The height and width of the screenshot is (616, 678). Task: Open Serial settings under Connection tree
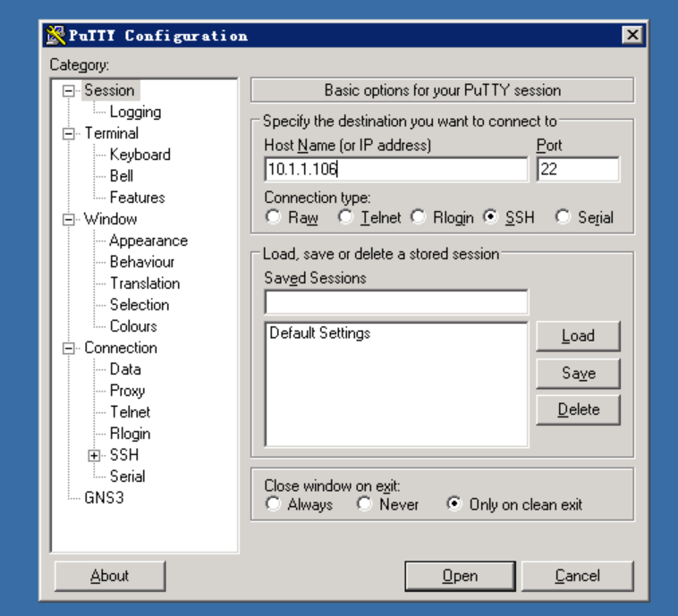pos(128,477)
